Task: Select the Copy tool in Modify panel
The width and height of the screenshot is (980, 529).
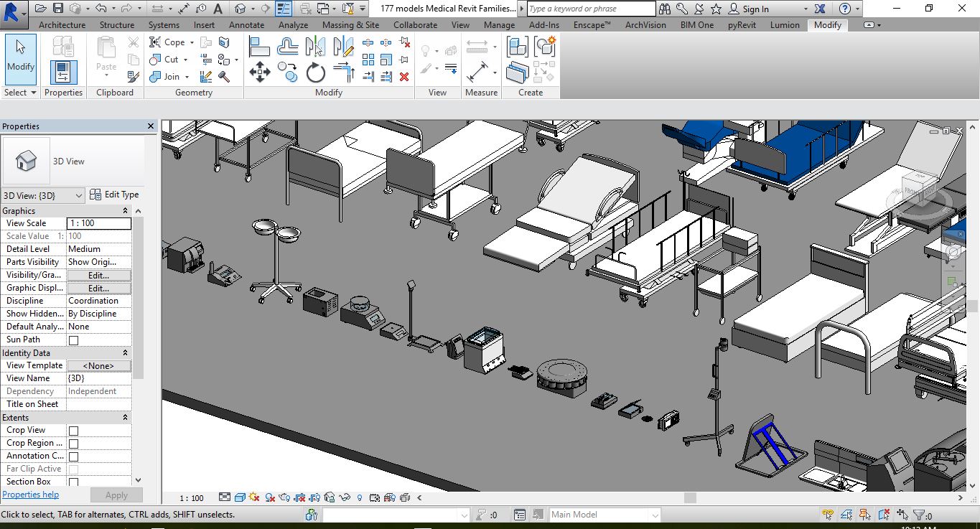Action: (x=288, y=72)
